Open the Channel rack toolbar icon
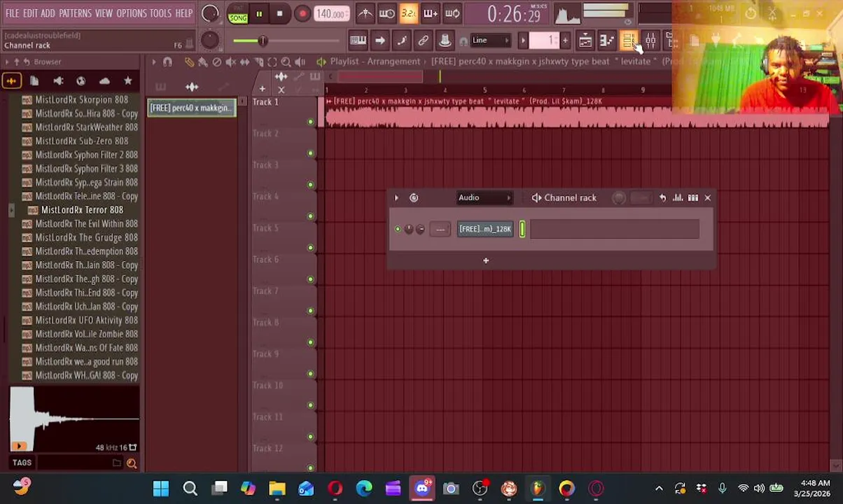 (x=629, y=41)
